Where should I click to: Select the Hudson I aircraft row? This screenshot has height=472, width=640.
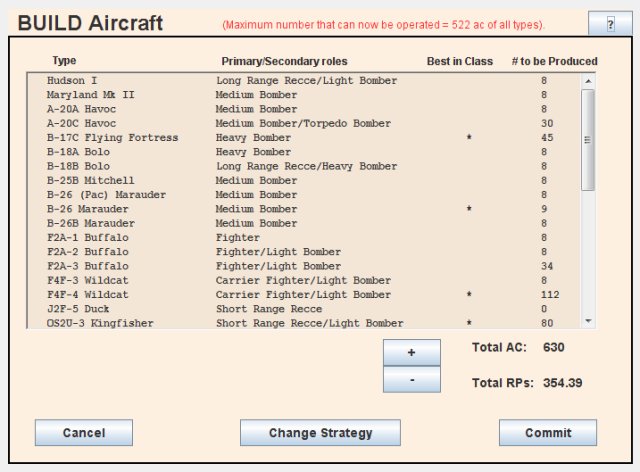(x=74, y=80)
